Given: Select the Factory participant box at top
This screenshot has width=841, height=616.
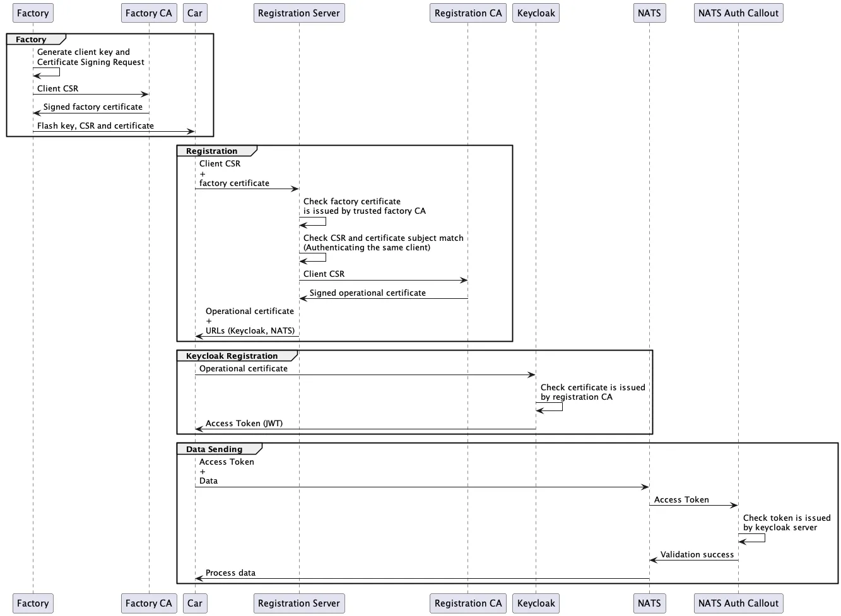Looking at the screenshot, I should pyautogui.click(x=33, y=13).
